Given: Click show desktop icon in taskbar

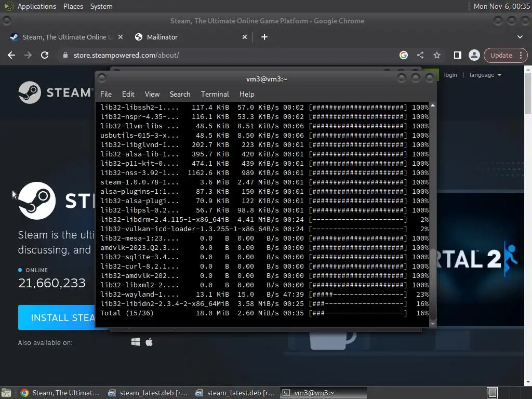Looking at the screenshot, I should [x=6, y=393].
